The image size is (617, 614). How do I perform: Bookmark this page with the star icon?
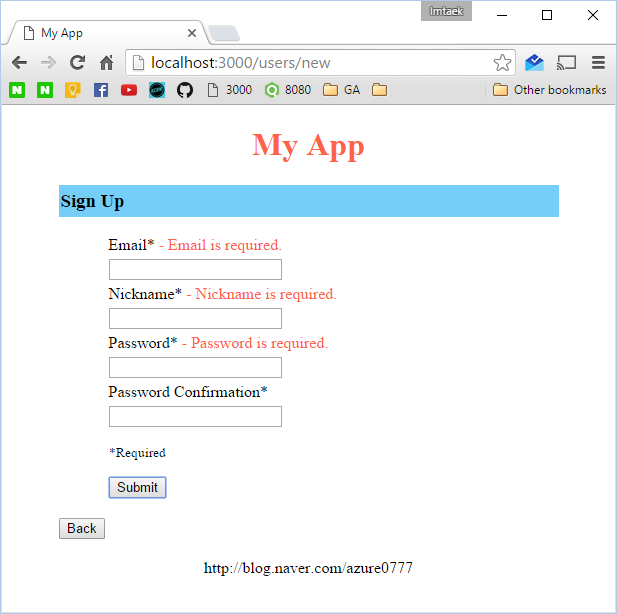502,62
